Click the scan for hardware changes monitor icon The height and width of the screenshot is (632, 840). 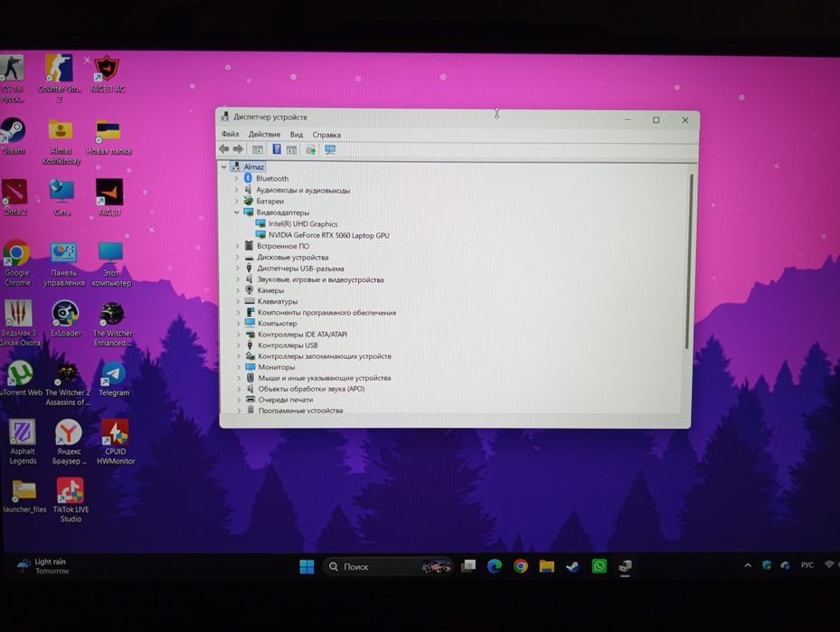(x=330, y=150)
